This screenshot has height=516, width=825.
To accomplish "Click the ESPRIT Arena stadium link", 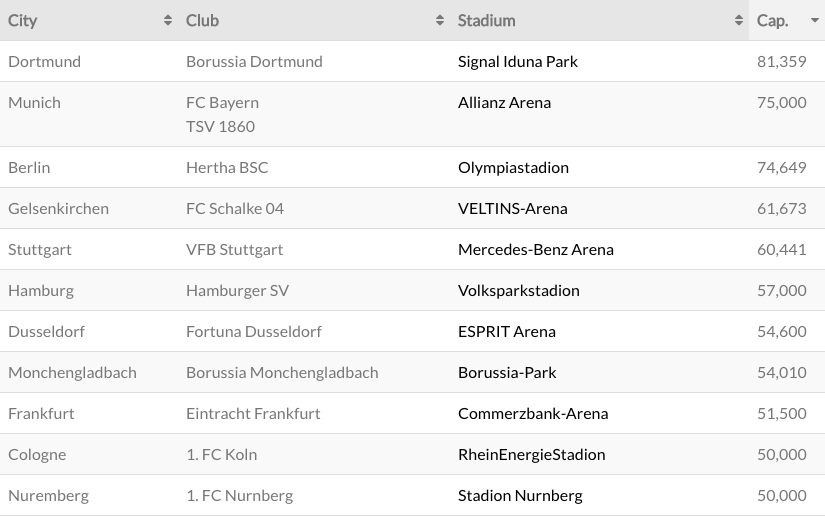I will coord(507,332).
